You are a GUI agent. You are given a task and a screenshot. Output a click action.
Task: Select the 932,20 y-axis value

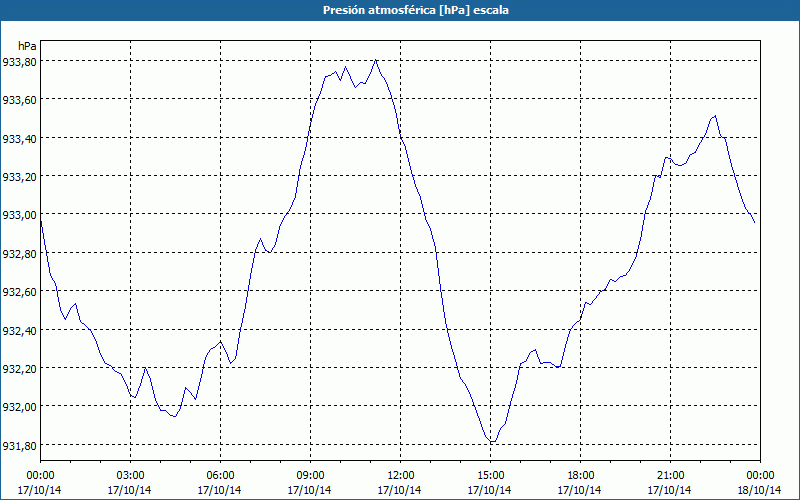pyautogui.click(x=19, y=368)
